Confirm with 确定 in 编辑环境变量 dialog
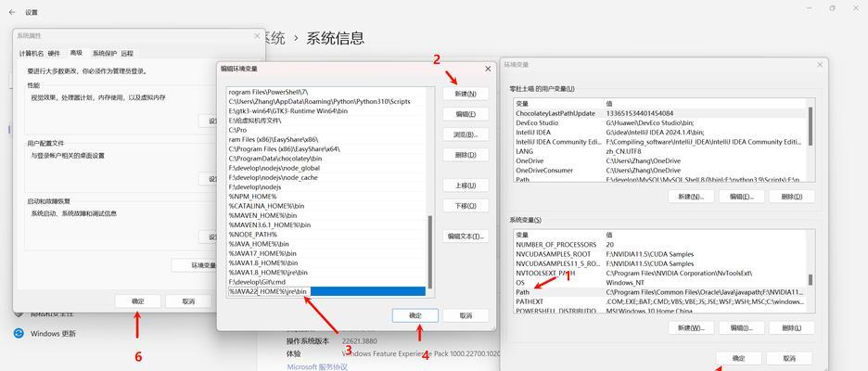 415,315
